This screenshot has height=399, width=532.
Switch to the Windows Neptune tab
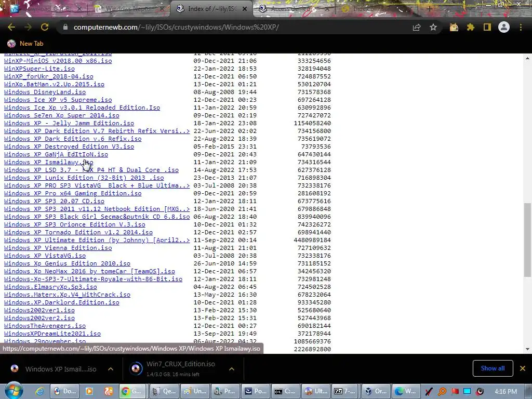click(129, 9)
